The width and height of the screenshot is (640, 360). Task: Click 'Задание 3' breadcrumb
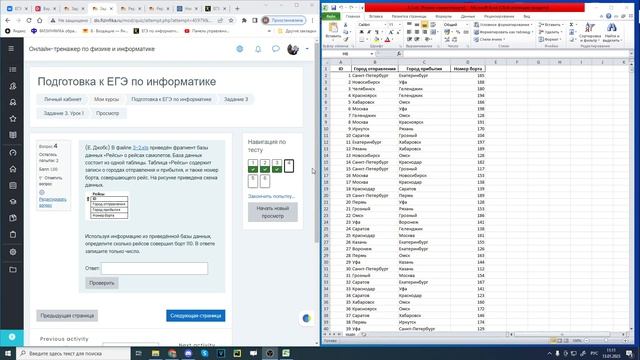tap(236, 99)
